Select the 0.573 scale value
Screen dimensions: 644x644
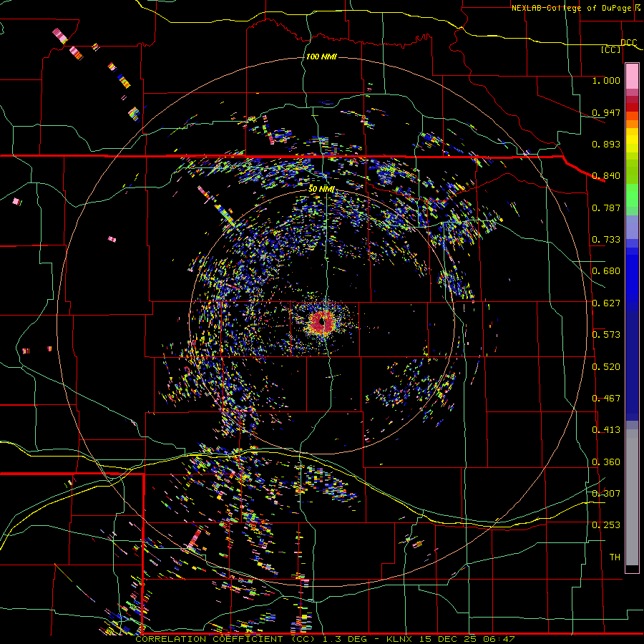click(x=606, y=334)
